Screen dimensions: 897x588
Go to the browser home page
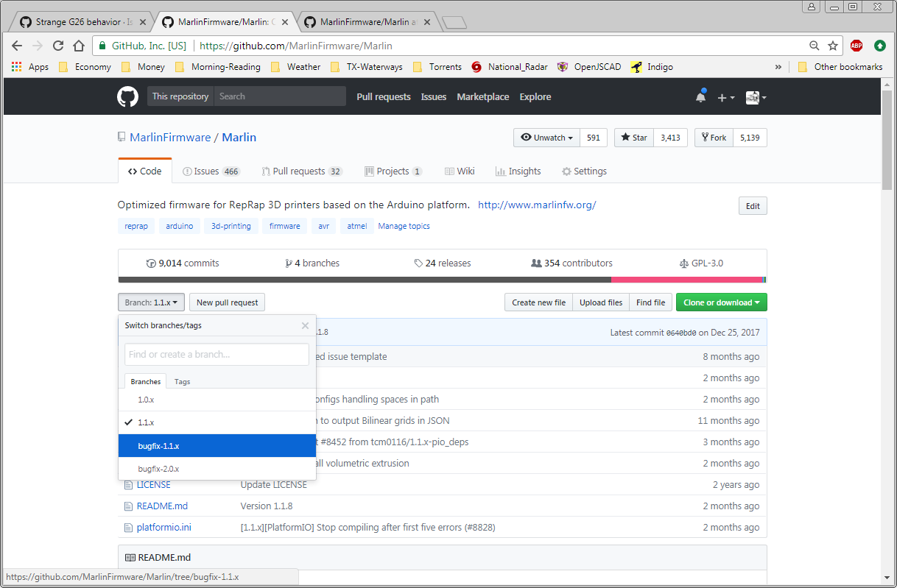tap(78, 46)
